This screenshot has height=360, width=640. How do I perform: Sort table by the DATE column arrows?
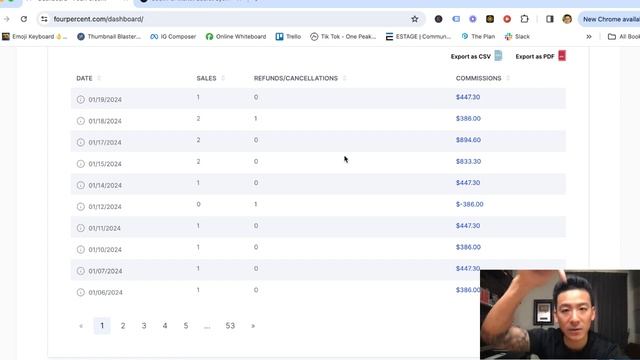click(x=99, y=78)
